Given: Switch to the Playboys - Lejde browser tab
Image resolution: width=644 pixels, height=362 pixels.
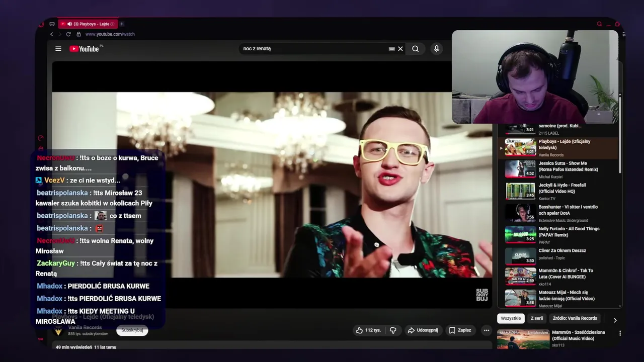Looking at the screenshot, I should coord(88,24).
